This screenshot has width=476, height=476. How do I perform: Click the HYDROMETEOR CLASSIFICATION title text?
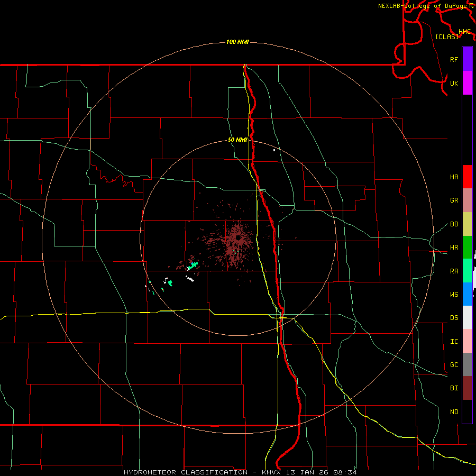[x=186, y=472]
